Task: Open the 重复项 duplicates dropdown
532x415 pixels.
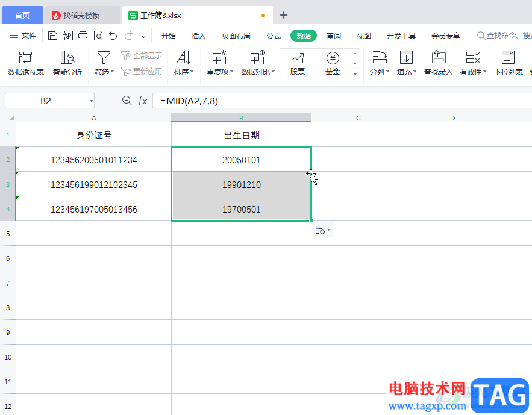Action: [x=220, y=63]
